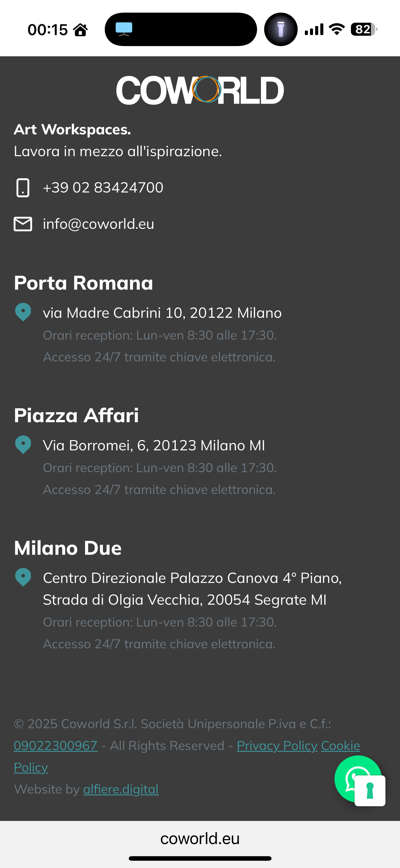Viewport: 400px width, 868px height.
Task: Tap the info@coworld.eu email address
Action: 98,224
